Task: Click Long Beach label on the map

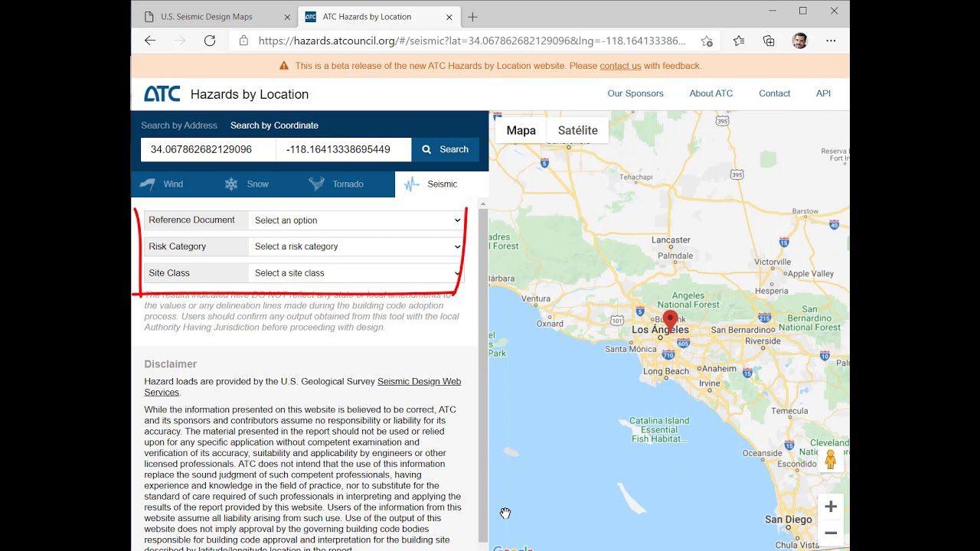Action: click(666, 372)
